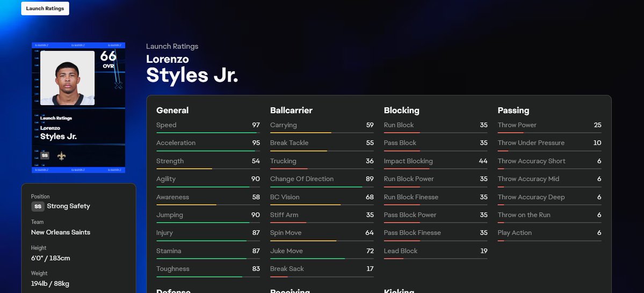Click the Strong Safety position text

pos(69,206)
